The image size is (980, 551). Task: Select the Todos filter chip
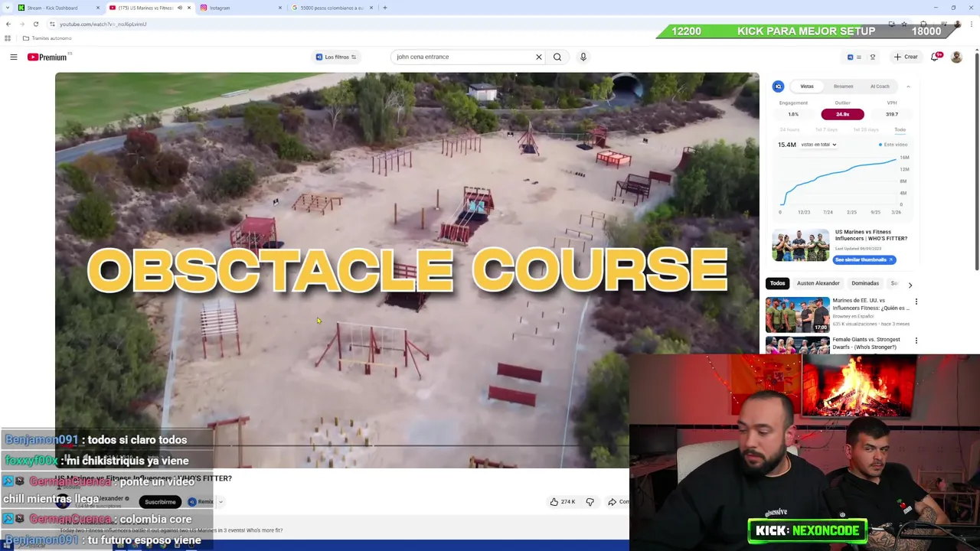coord(777,284)
